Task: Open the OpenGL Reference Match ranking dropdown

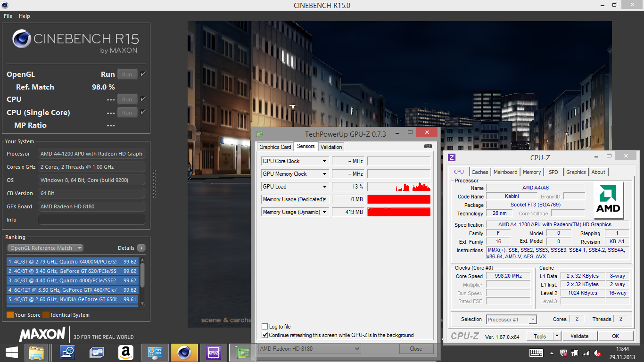Action: [45, 248]
